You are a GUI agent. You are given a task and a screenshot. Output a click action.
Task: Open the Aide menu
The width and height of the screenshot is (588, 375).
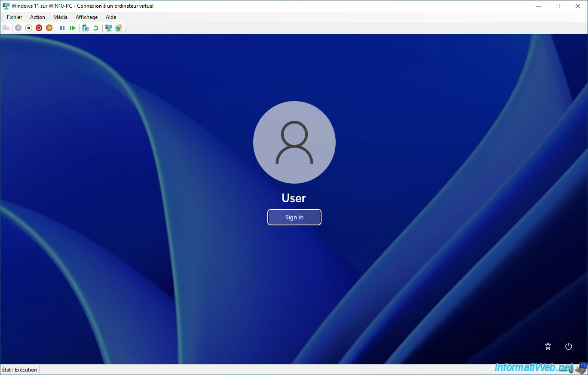[111, 17]
